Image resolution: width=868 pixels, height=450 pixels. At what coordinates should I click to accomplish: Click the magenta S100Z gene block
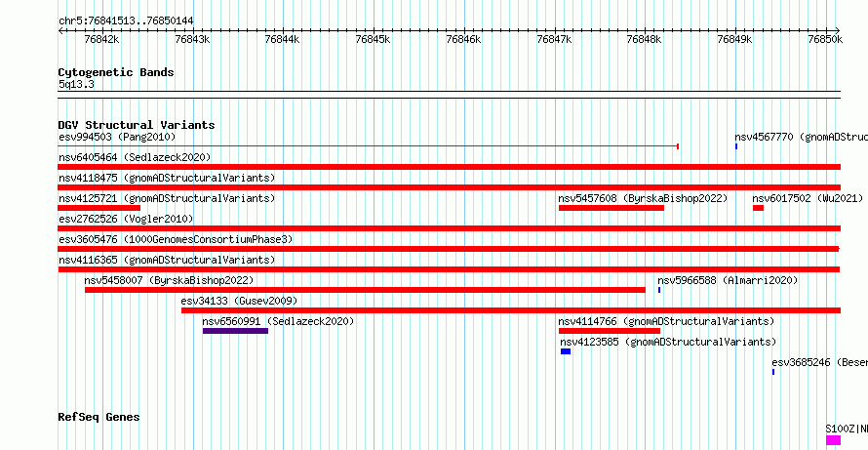[x=833, y=440]
